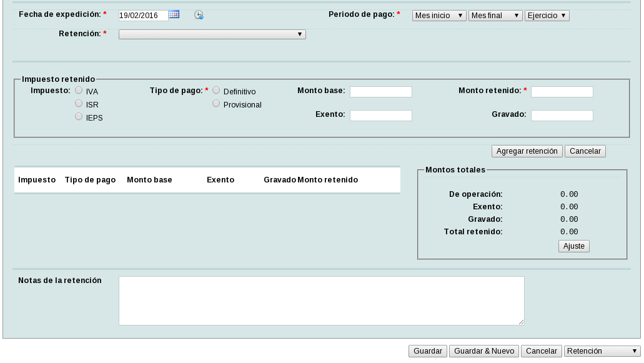Click the Guardar & Nuevo button

pos(483,351)
